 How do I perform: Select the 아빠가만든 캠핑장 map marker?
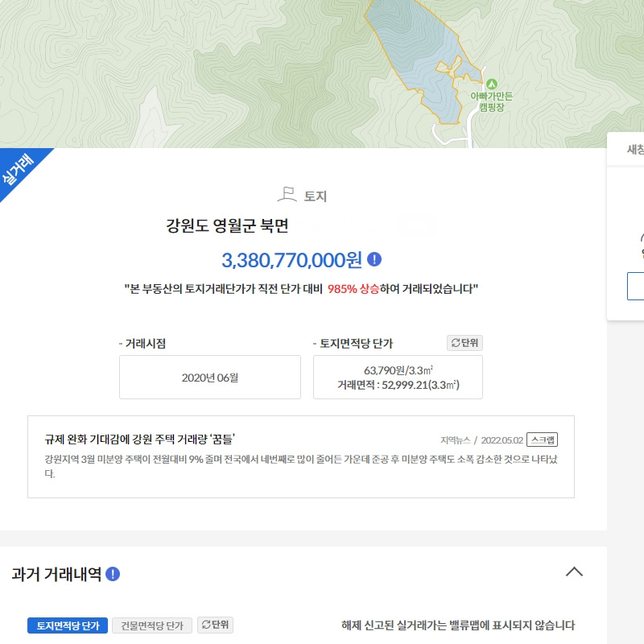[x=493, y=84]
